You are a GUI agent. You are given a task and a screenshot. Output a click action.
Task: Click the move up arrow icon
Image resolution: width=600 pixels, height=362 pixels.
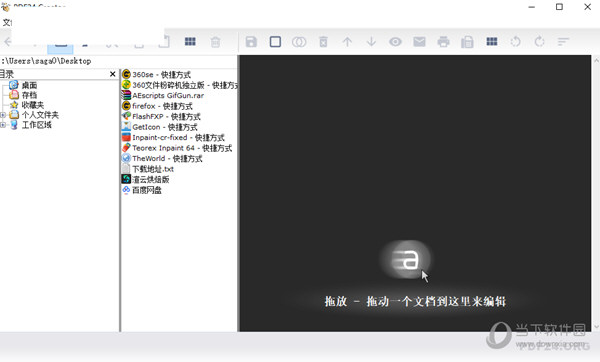(347, 42)
